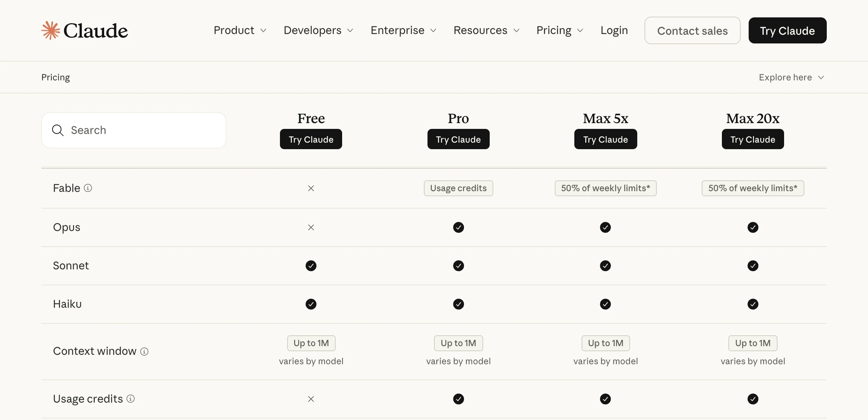Screen dimensions: 868x420
Task: Click the Opus X mark under Free
Action: click(x=311, y=227)
